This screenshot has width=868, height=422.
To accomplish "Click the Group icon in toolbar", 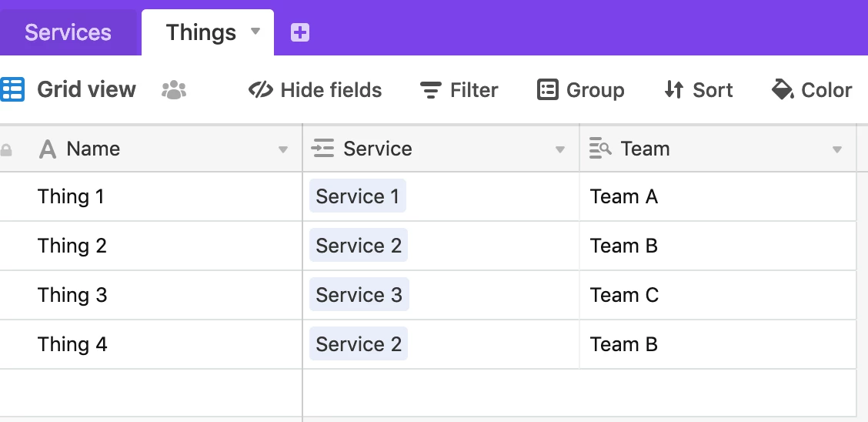I will [547, 89].
